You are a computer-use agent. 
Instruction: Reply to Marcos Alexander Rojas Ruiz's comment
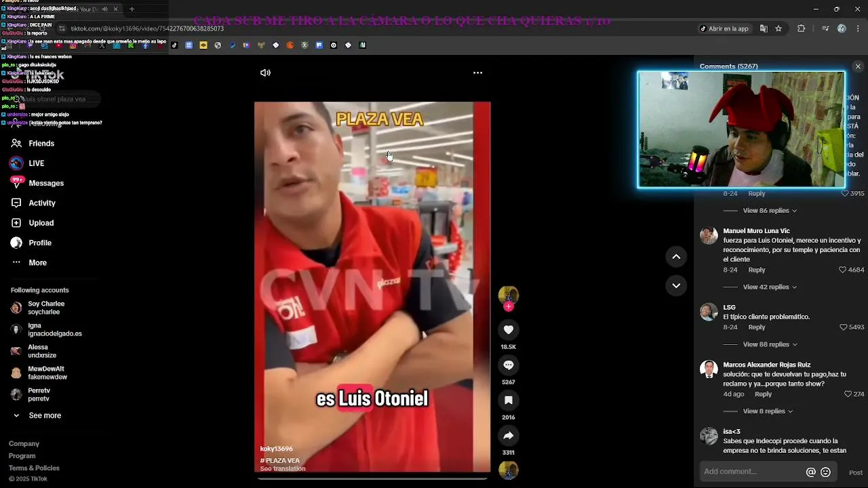pos(763,394)
